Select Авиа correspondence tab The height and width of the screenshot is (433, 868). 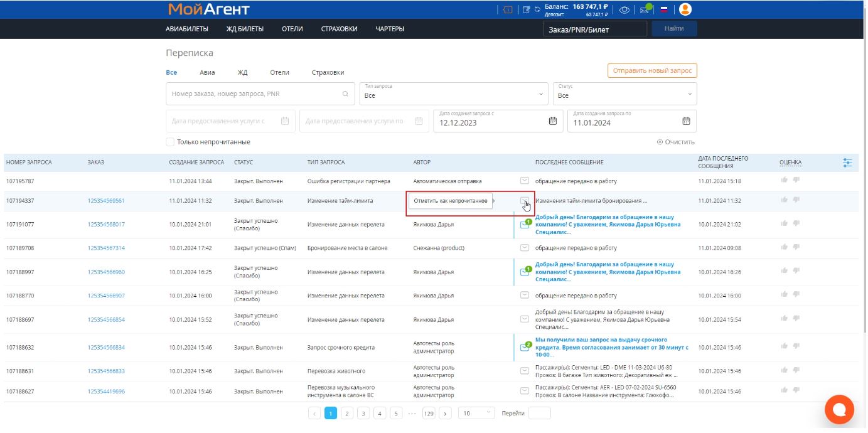pos(207,72)
